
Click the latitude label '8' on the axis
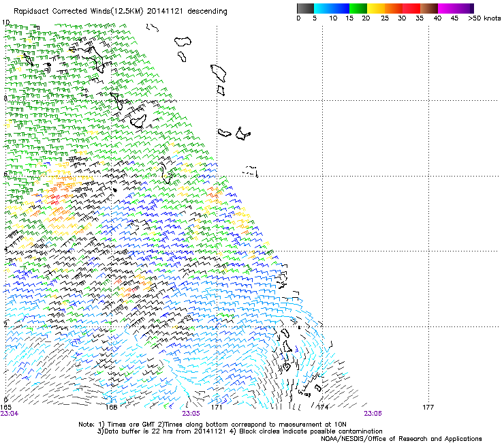[5, 98]
